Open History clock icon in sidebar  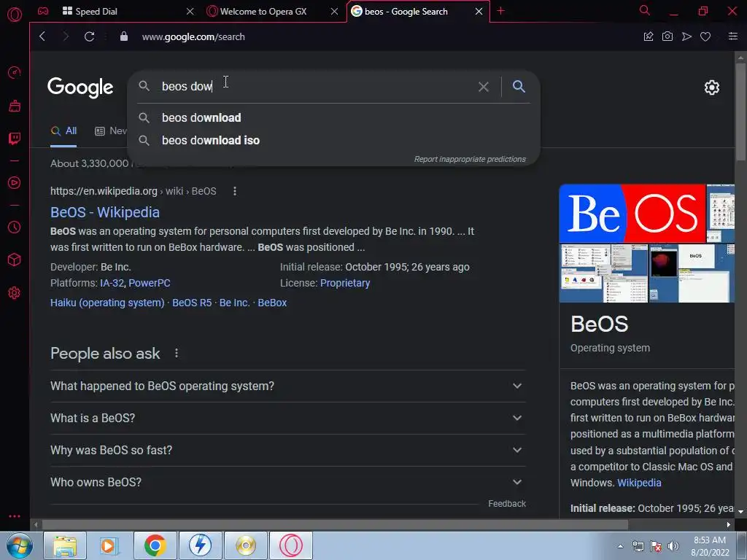[x=15, y=227]
